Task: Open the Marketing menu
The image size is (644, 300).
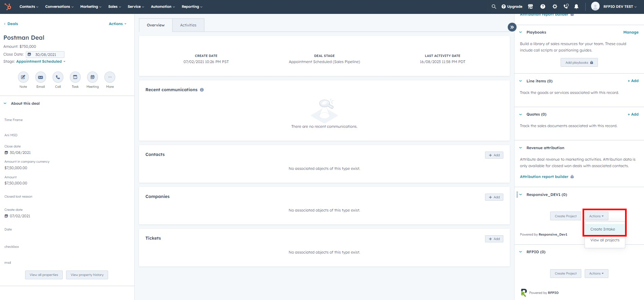Action: (x=91, y=6)
